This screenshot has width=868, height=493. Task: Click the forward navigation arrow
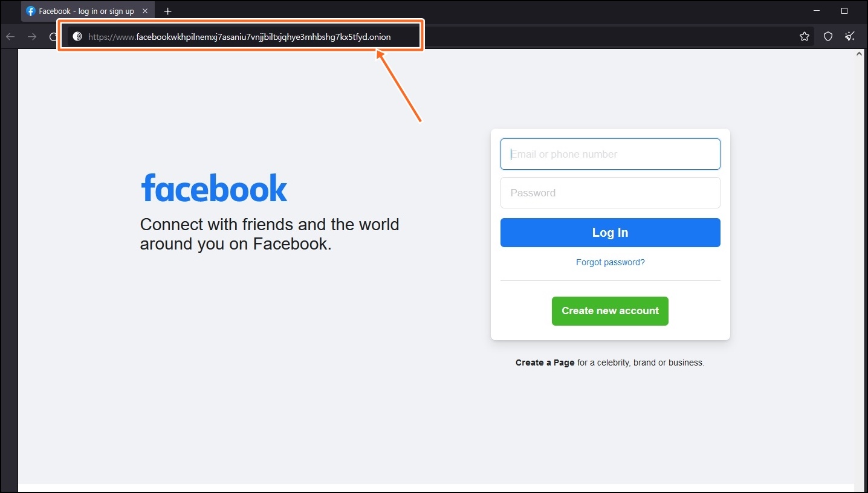click(31, 37)
